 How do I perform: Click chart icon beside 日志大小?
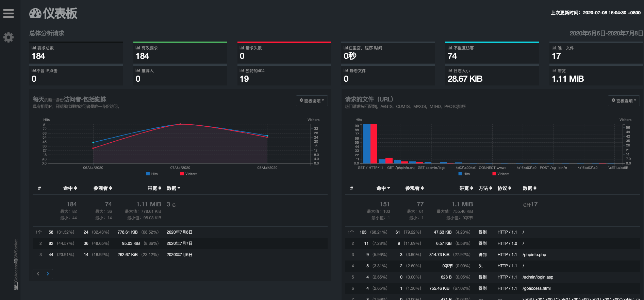pyautogui.click(x=450, y=70)
